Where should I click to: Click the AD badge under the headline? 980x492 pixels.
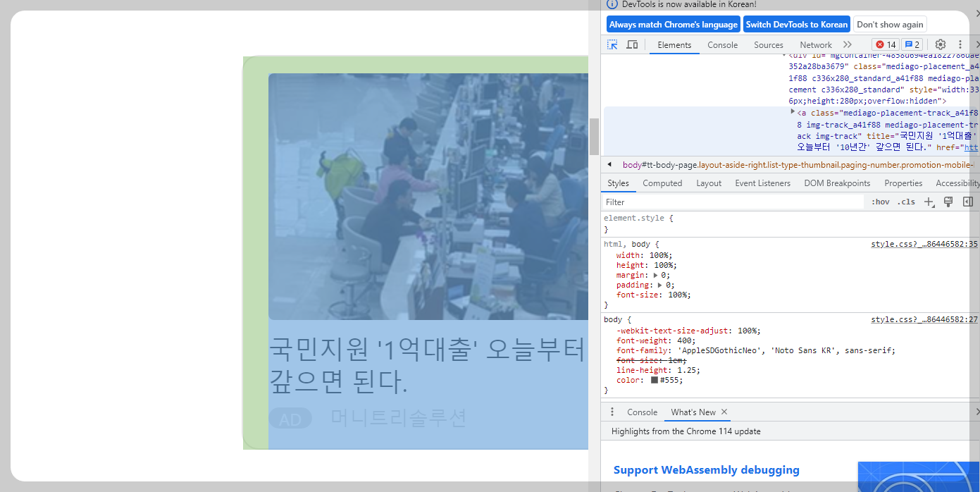[x=290, y=419]
